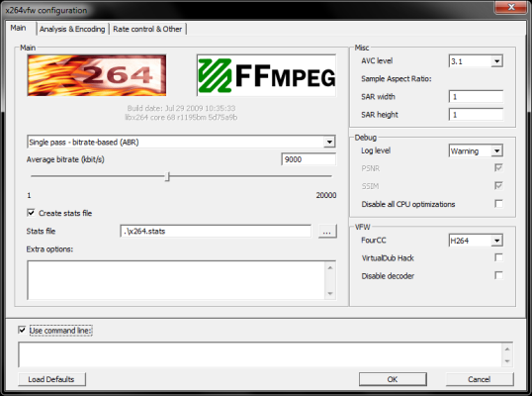Click command line box scroll-down arrow
Viewport: 532px width, 396px height.
tap(507, 361)
